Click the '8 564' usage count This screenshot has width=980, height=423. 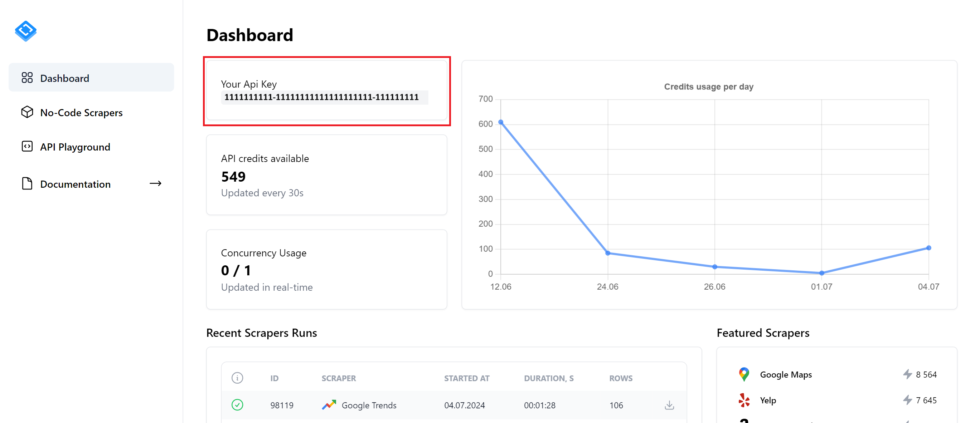[x=926, y=375]
